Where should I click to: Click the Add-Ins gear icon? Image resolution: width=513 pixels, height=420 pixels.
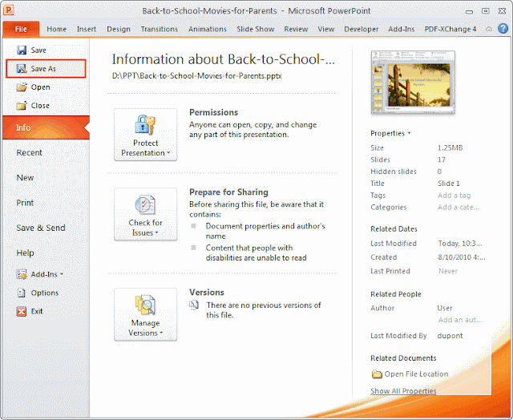(22, 274)
